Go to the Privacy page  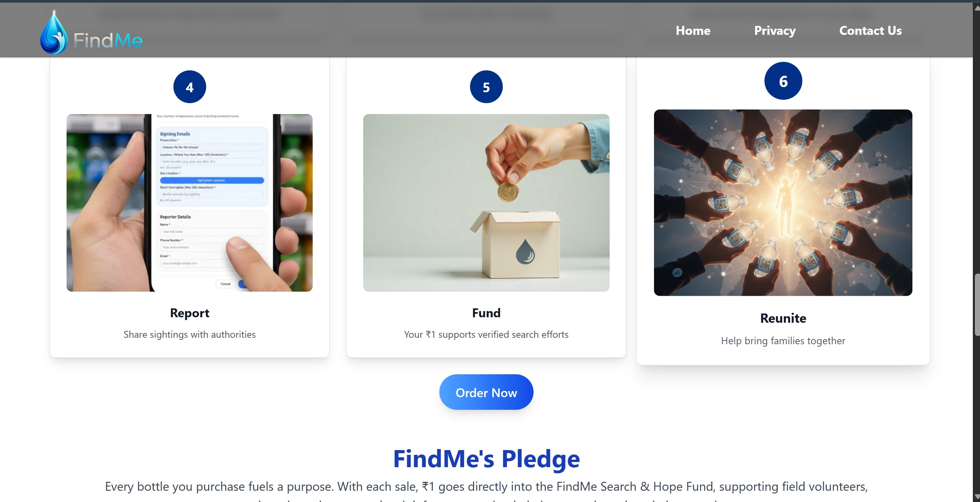click(775, 30)
